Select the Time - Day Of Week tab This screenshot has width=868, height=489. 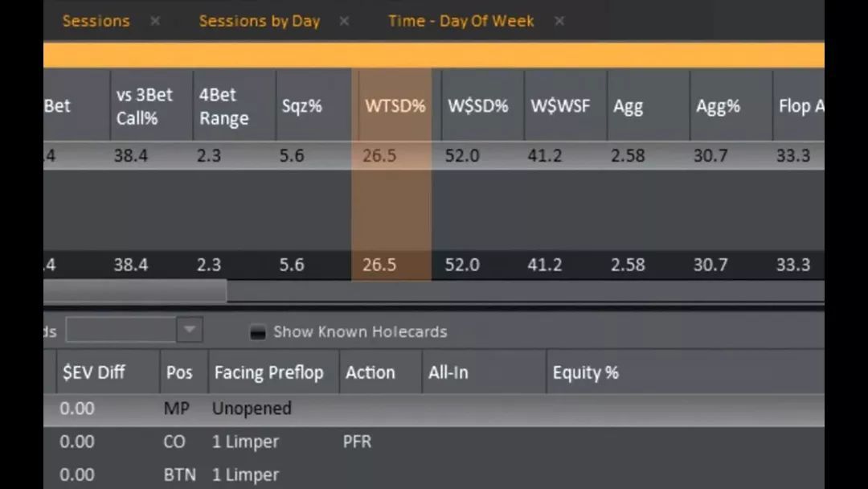pos(461,21)
